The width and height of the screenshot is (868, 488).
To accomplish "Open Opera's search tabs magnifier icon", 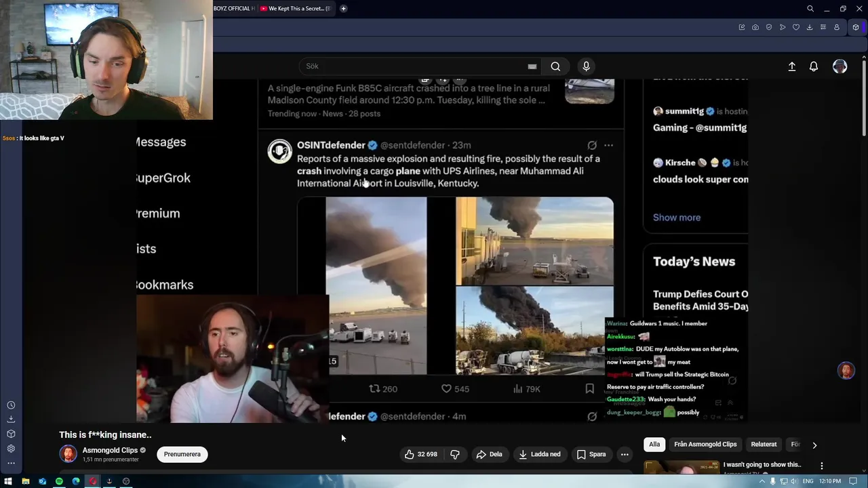I will tap(810, 9).
